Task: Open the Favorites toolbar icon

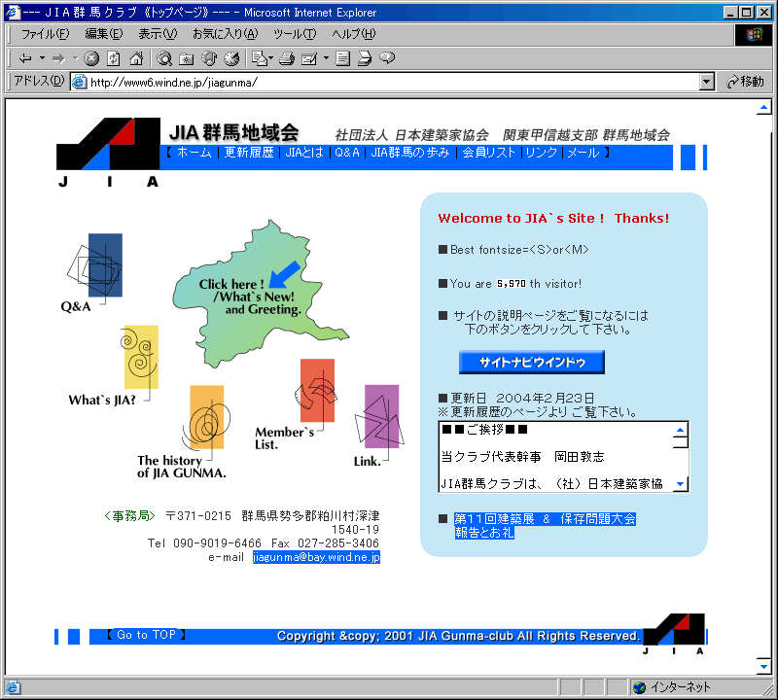Action: point(186,58)
